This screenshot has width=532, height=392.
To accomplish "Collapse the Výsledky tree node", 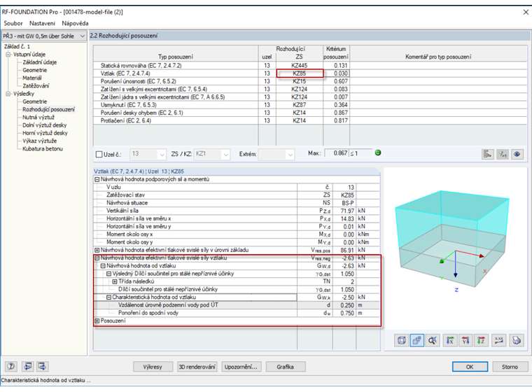I will click(8, 94).
